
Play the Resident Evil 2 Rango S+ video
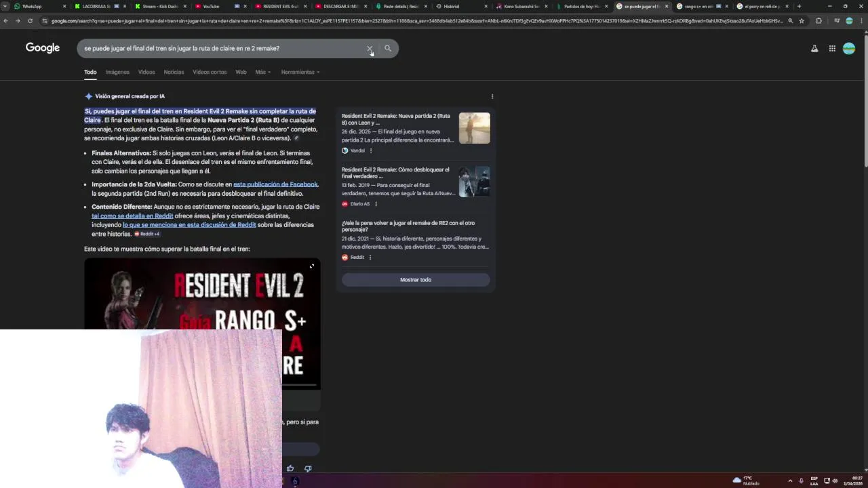coord(202,324)
